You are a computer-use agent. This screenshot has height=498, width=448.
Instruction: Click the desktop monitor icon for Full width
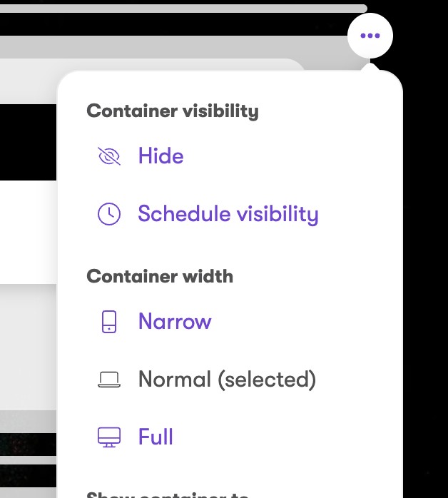click(x=108, y=437)
